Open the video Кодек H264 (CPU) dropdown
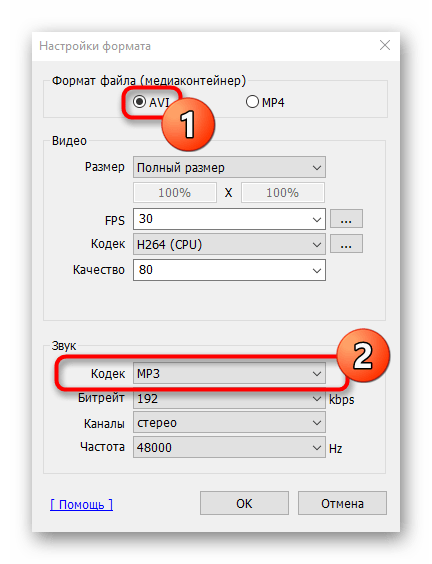The image size is (432, 564). (229, 245)
